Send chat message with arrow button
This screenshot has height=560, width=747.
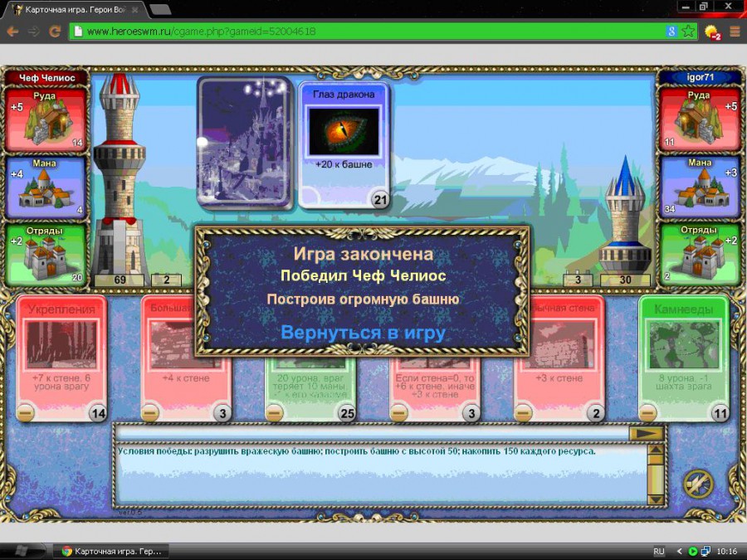647,433
